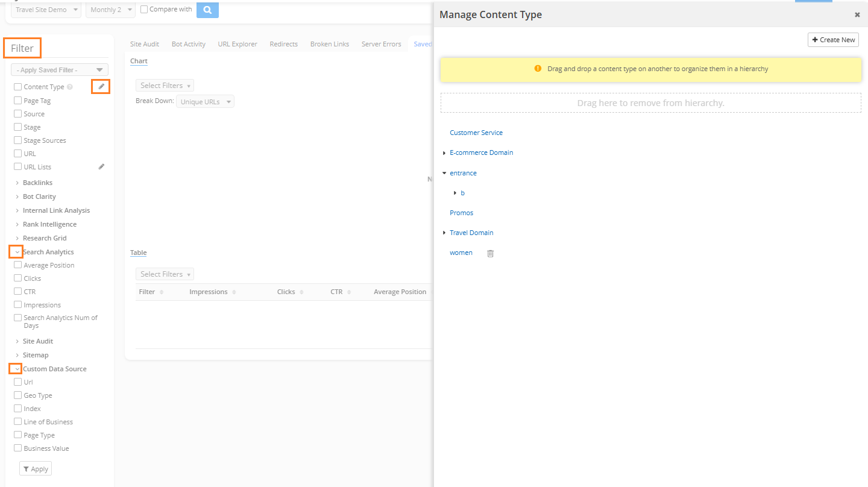Click the pencil icon beside Content Type

tap(101, 87)
